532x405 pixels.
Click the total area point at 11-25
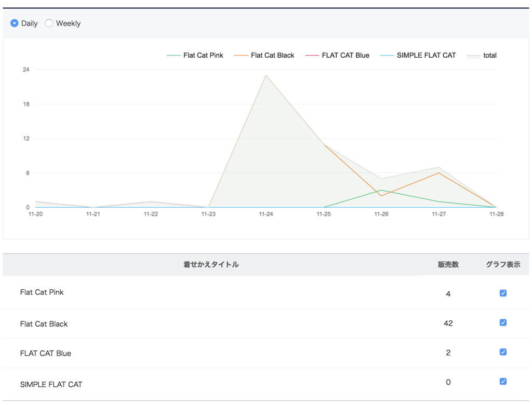coord(324,144)
